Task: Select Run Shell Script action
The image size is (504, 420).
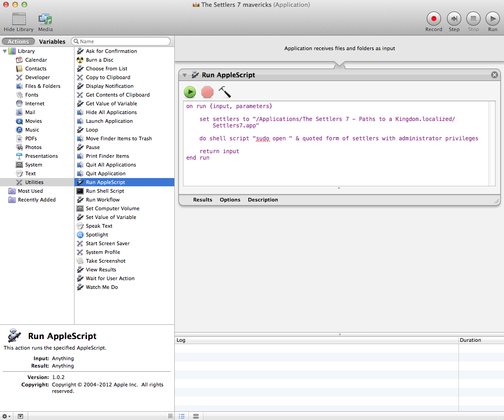Action: click(x=105, y=191)
